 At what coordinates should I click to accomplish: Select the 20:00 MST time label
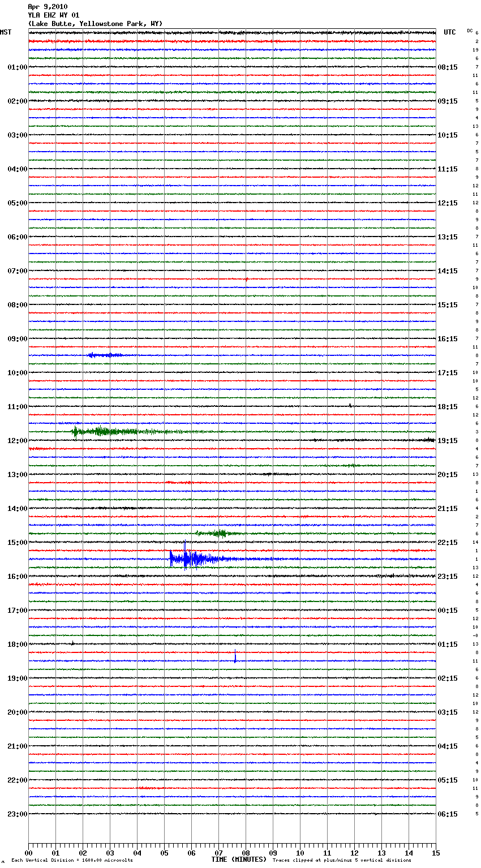click(18, 712)
